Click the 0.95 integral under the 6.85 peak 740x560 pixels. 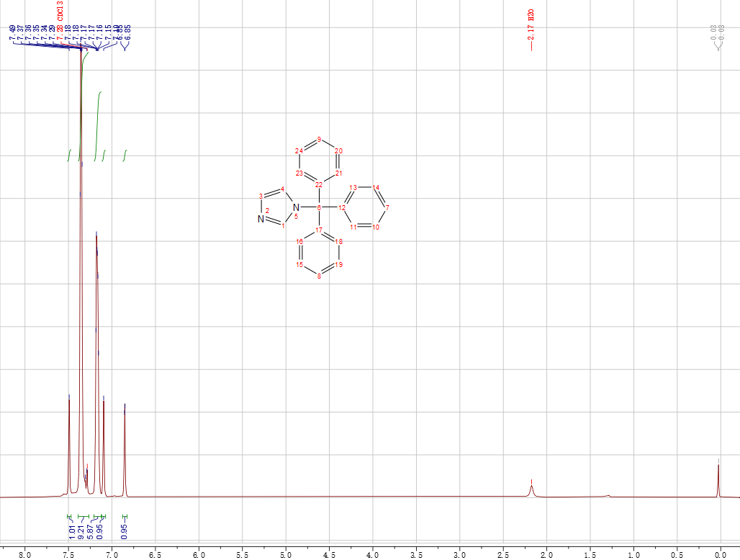pos(125,532)
